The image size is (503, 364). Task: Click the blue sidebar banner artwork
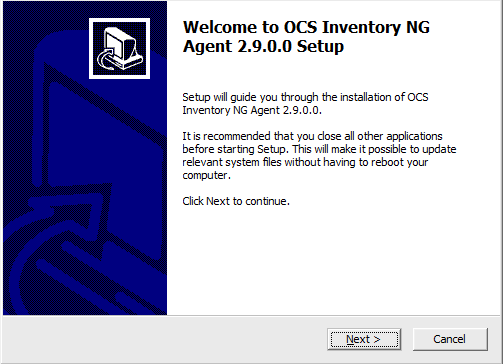(x=85, y=158)
